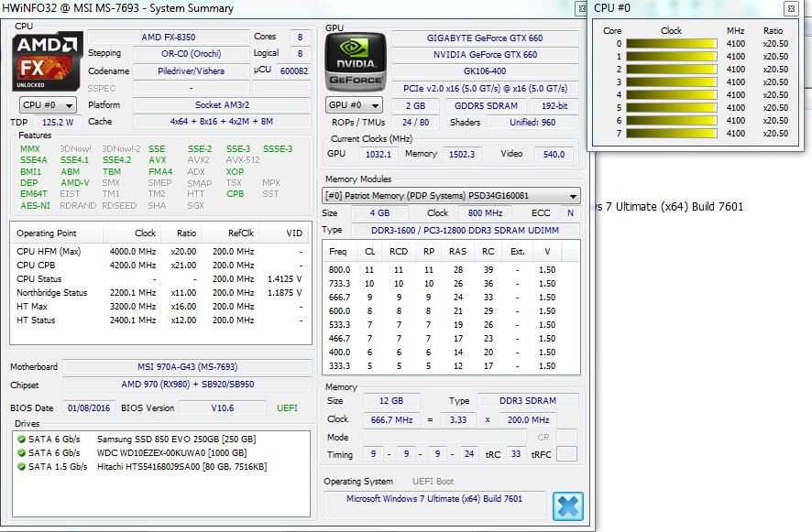The height and width of the screenshot is (532, 812).
Task: Select the empty tRFC timing field
Action: [566, 454]
